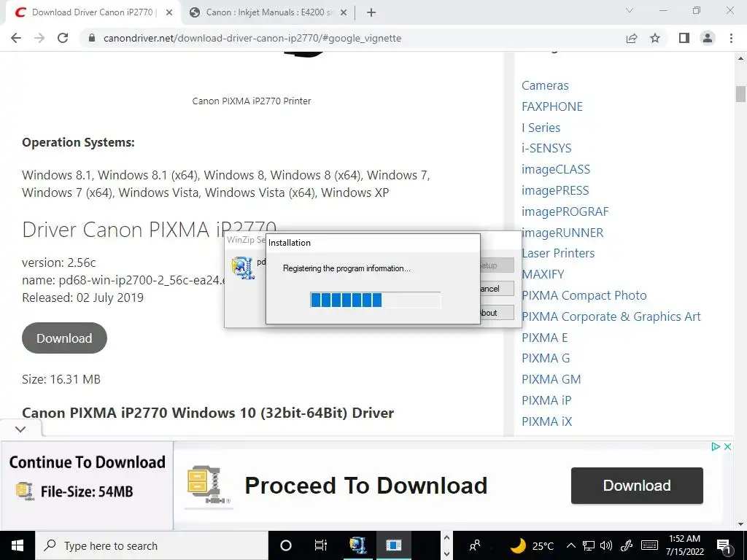
Task: Open the FAXPHONE category link
Action: click(551, 106)
